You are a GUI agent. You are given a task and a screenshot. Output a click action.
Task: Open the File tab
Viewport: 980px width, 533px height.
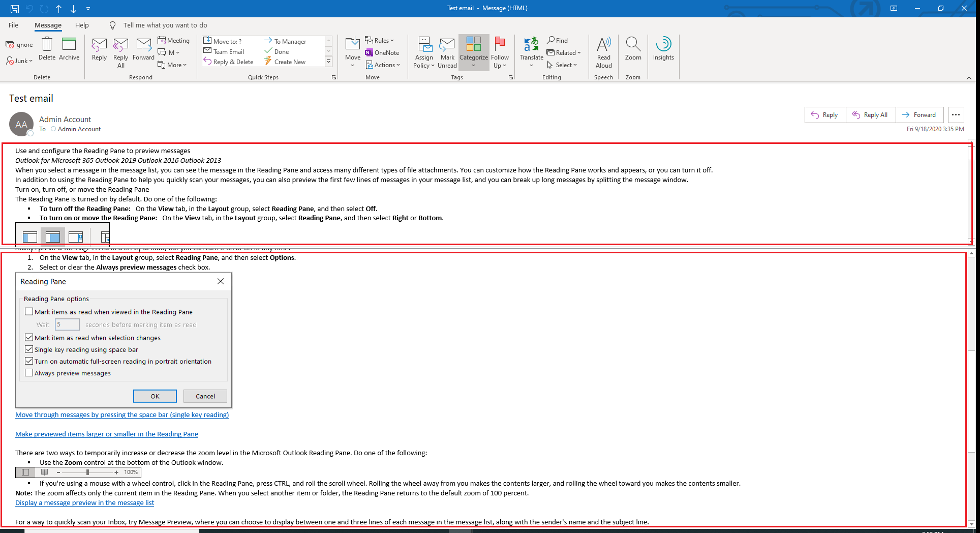point(13,25)
